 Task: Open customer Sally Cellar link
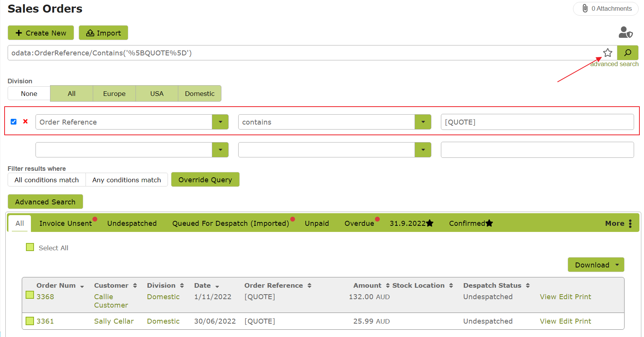pyautogui.click(x=114, y=321)
